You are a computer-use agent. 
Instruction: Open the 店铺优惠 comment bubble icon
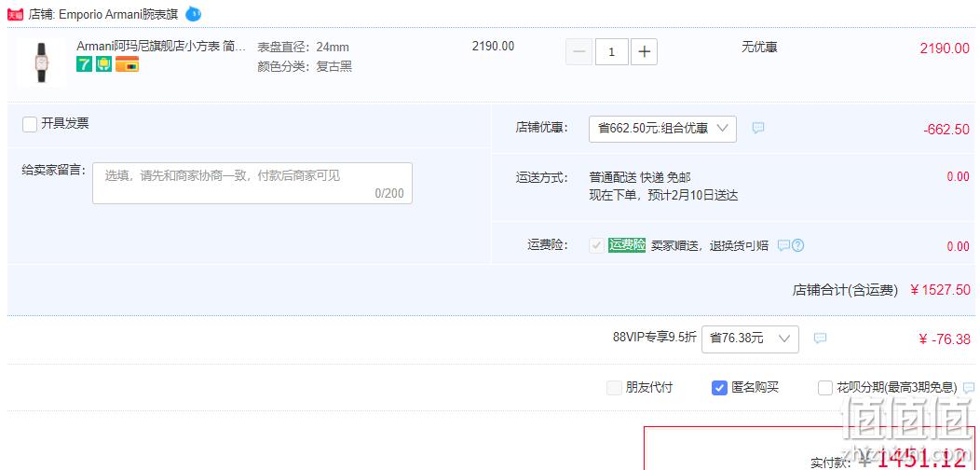(758, 128)
